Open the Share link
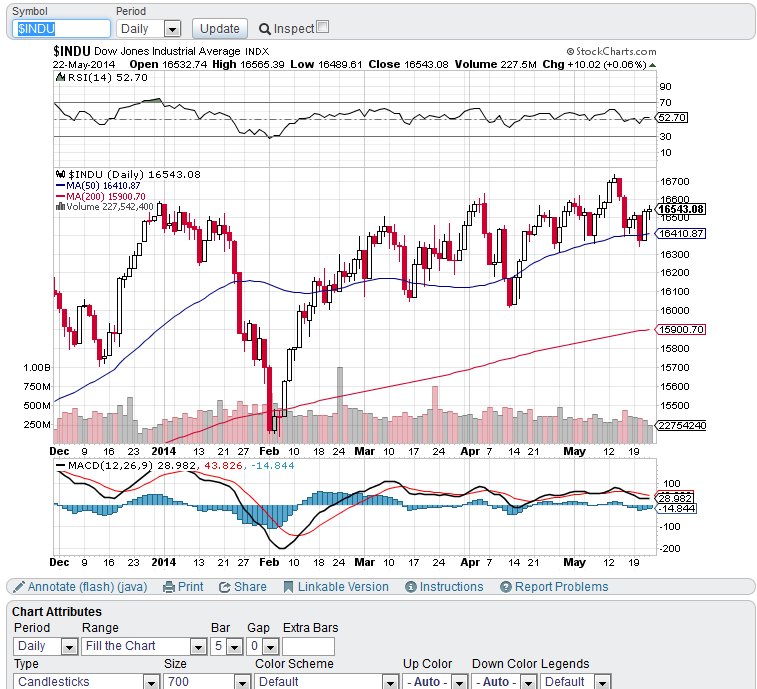Image resolution: width=757 pixels, height=689 pixels. [250, 587]
